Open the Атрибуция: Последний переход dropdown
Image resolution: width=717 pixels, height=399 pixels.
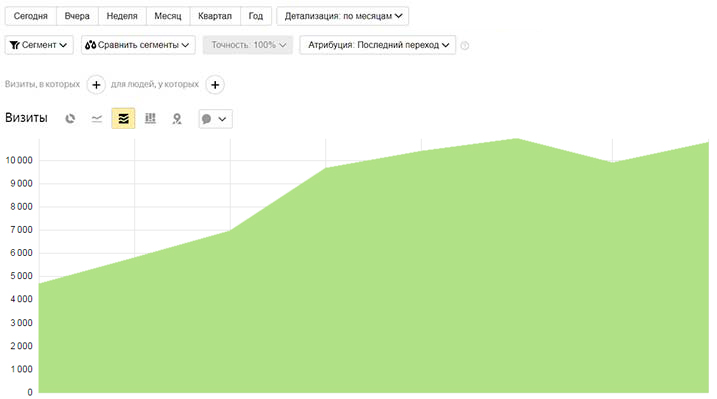377,45
